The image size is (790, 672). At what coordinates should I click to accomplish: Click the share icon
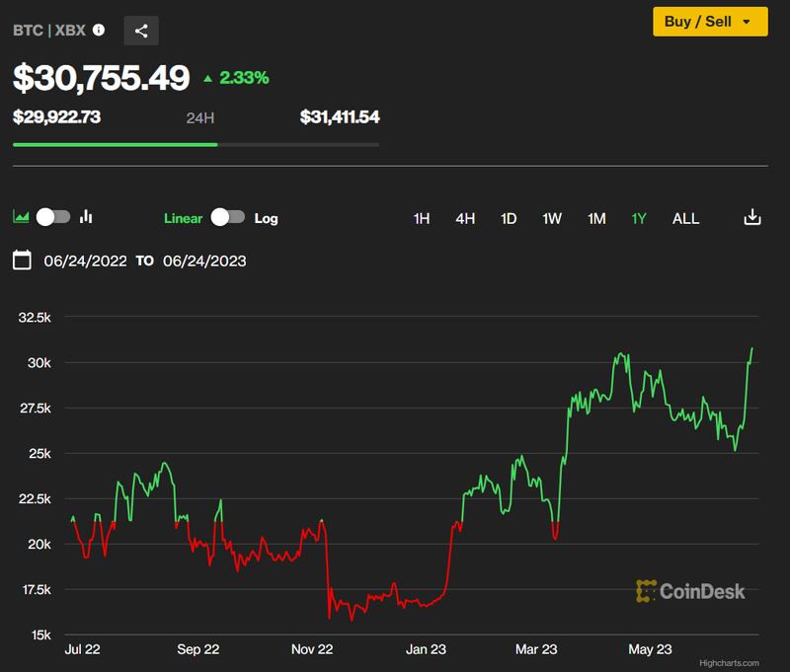pyautogui.click(x=141, y=31)
